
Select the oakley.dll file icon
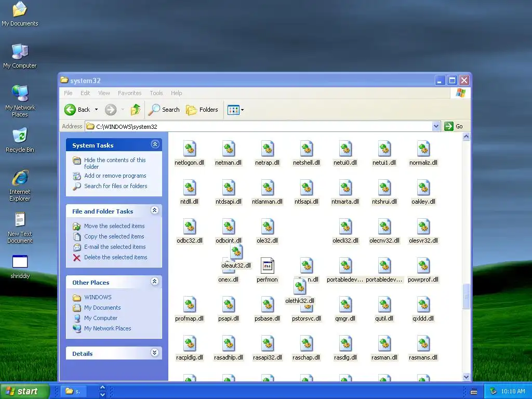423,188
